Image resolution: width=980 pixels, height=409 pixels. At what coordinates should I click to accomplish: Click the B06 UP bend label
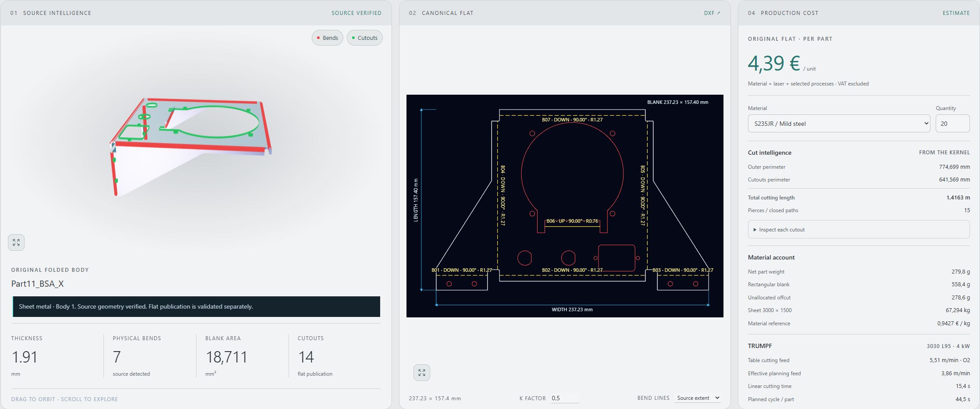click(x=572, y=221)
